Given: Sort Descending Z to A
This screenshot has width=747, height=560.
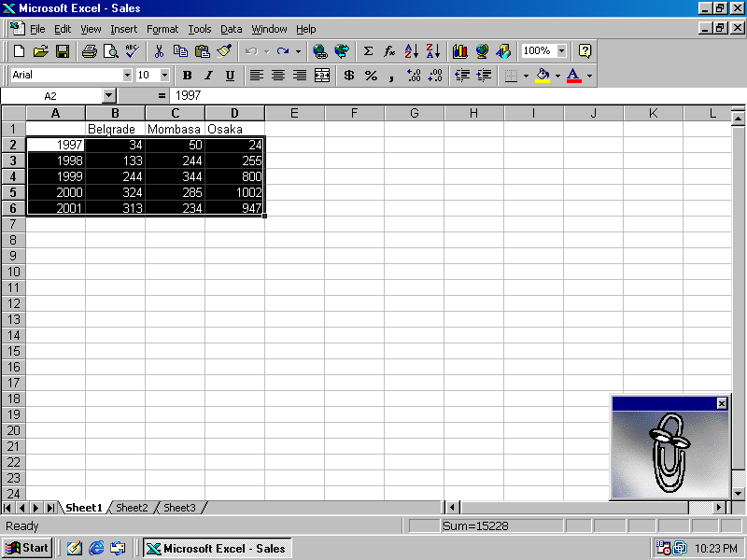Looking at the screenshot, I should (433, 51).
